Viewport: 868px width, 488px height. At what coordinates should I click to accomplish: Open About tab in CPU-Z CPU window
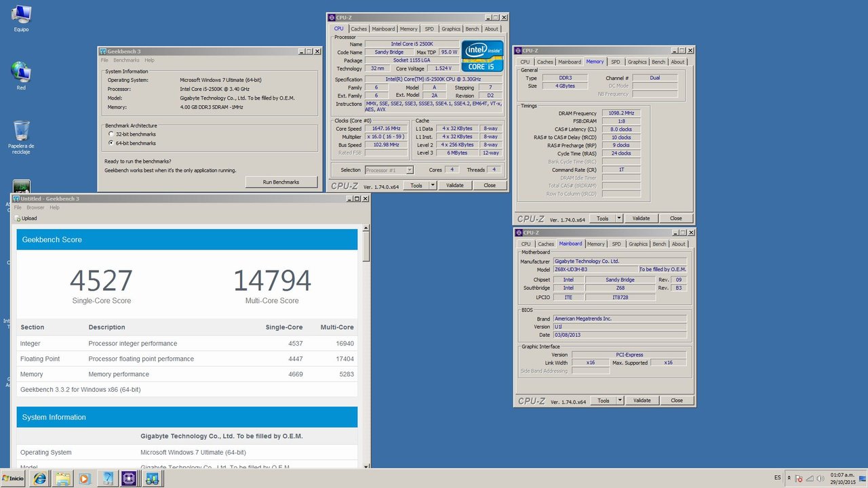(492, 28)
